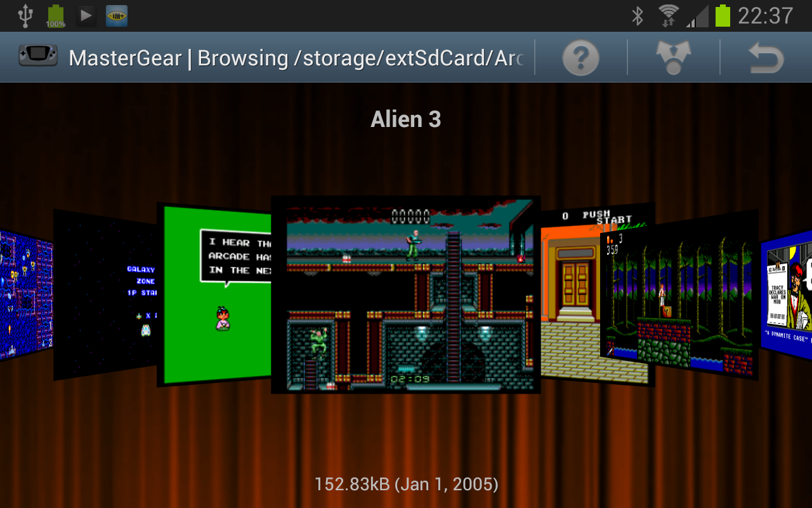Tap the Wi-Fi signal icon
Screen dimensions: 812x508
point(669,16)
